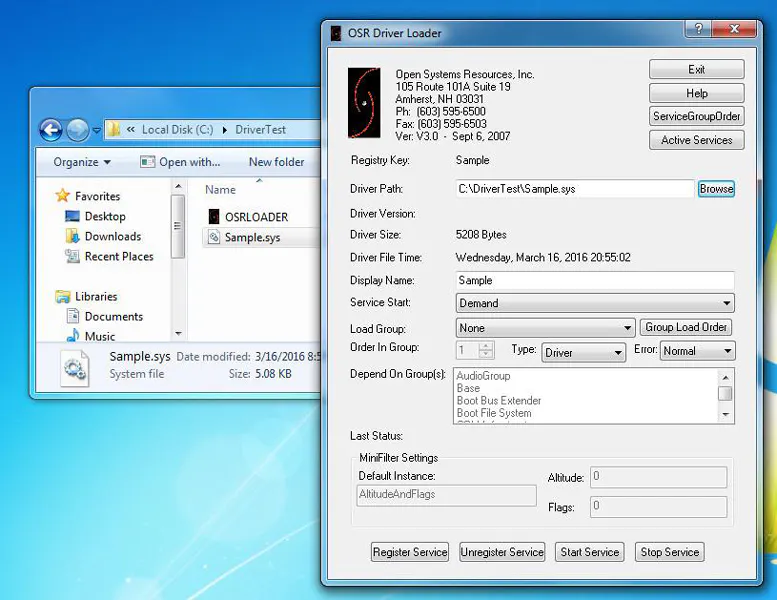Click the Favorites star icon
777x600 pixels.
63,196
